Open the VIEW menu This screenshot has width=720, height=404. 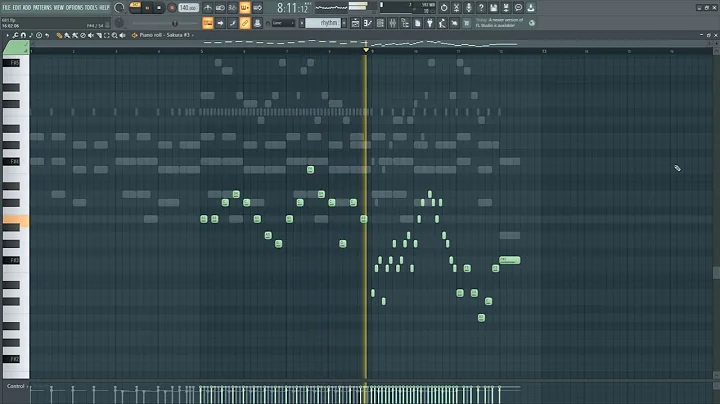(59, 7)
